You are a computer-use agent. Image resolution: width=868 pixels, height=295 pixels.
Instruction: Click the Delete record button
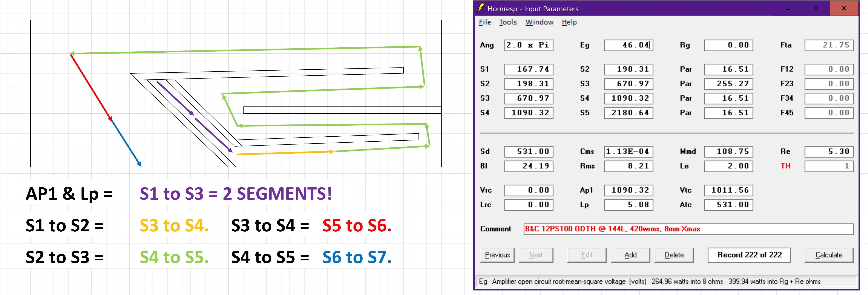674,255
